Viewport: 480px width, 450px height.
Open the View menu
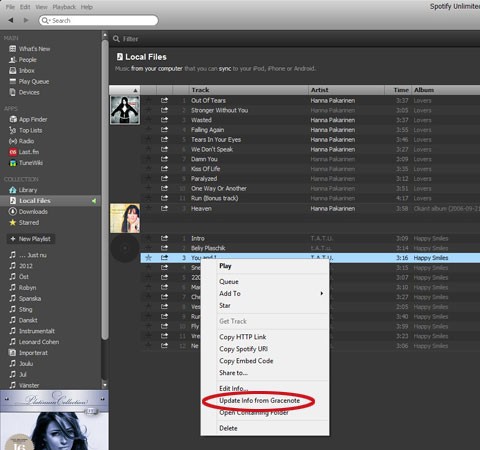tap(41, 7)
